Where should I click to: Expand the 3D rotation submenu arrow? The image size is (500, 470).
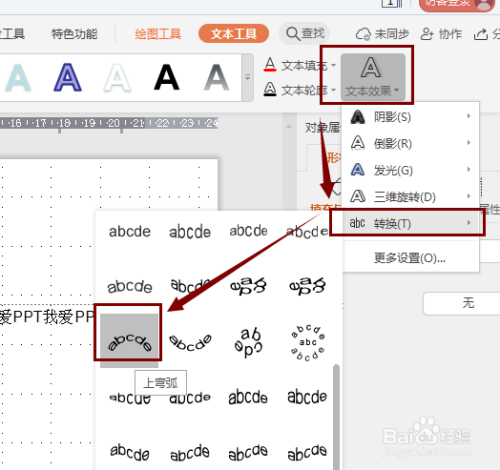click(469, 196)
